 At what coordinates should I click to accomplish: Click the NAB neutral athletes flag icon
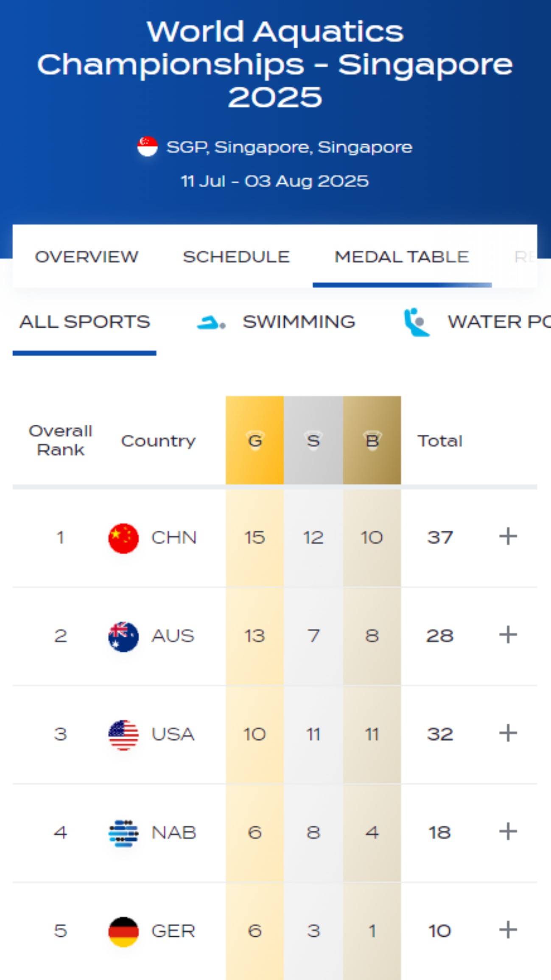123,833
